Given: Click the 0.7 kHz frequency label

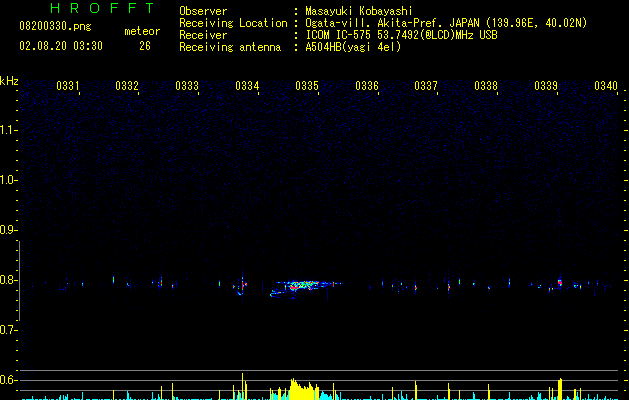Looking at the screenshot, I should point(8,330).
